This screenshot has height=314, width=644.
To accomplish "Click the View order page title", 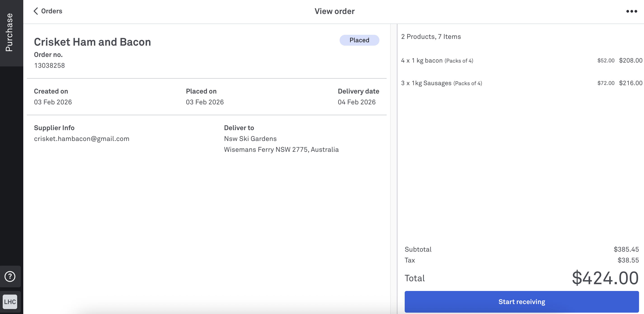I will pyautogui.click(x=334, y=11).
